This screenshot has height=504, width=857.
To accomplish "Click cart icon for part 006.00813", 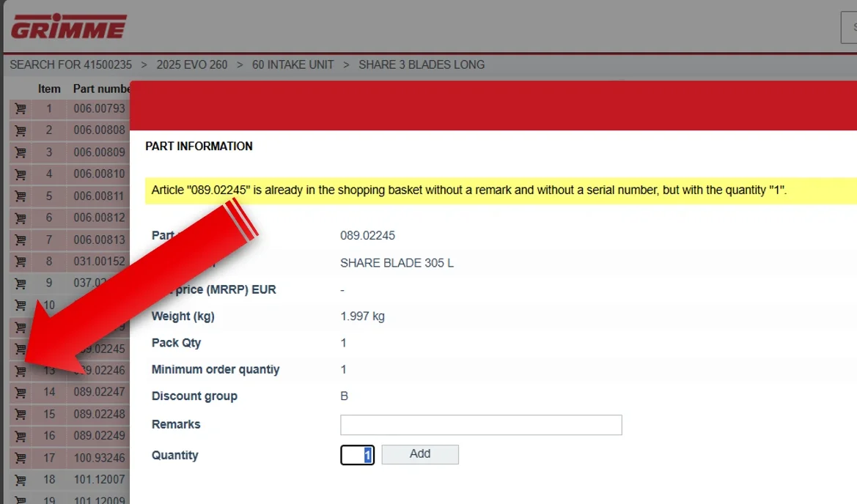I will [x=21, y=240].
